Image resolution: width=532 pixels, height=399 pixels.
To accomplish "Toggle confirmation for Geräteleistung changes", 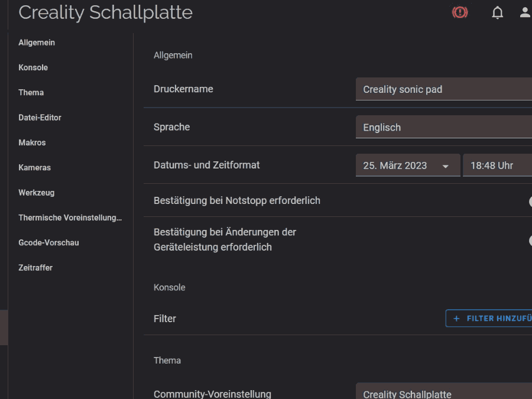I will pos(530,239).
